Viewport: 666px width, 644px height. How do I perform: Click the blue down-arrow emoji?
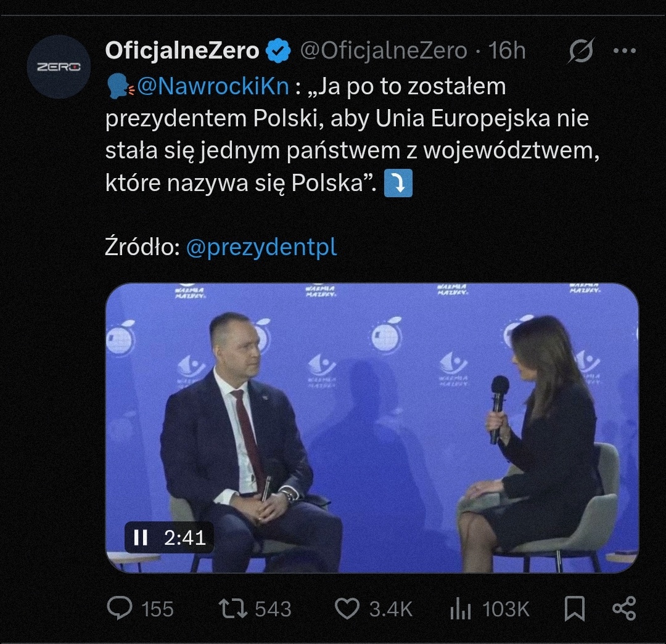pos(398,184)
